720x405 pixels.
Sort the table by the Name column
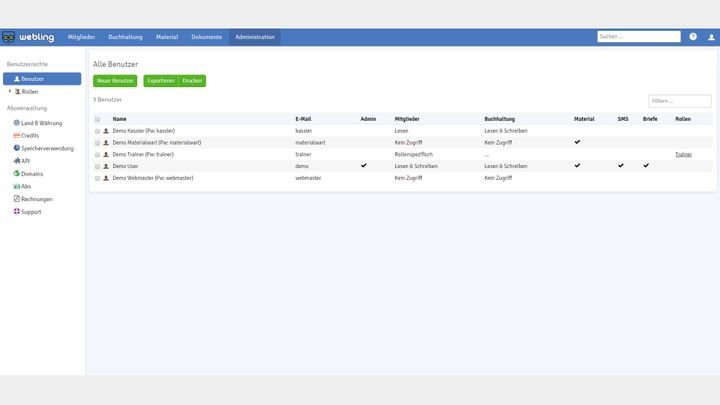tap(119, 119)
